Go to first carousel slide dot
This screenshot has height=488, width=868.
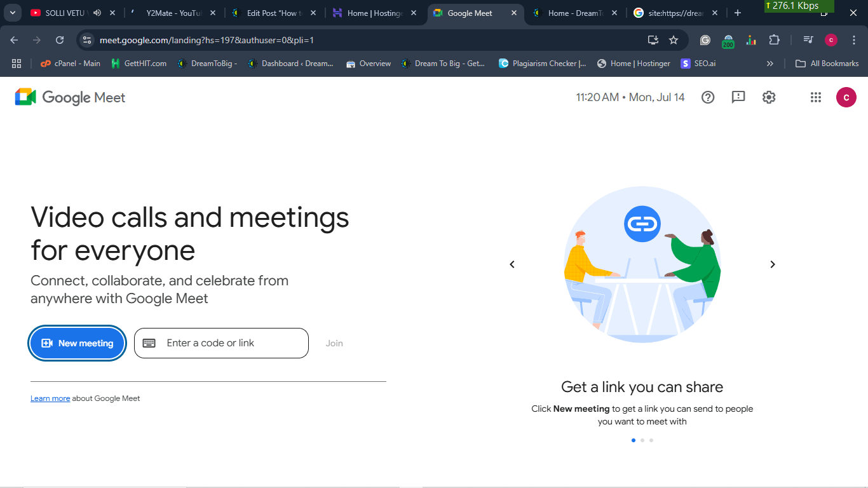tap(633, 440)
